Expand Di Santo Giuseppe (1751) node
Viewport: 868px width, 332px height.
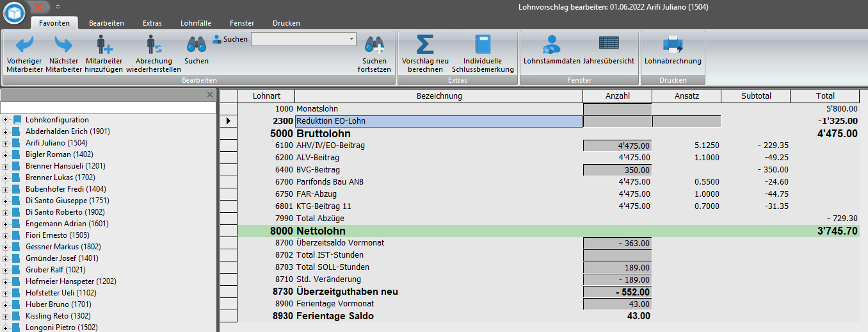coord(5,201)
